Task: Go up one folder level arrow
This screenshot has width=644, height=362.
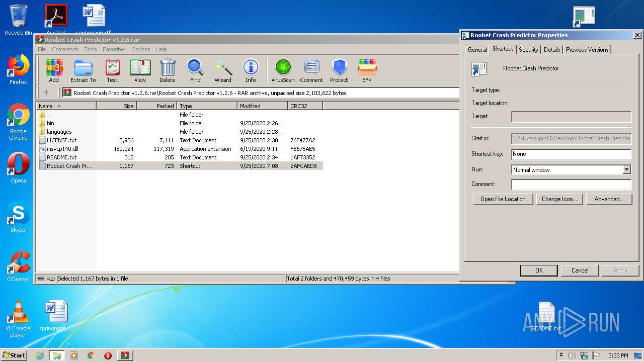Action: click(x=46, y=93)
